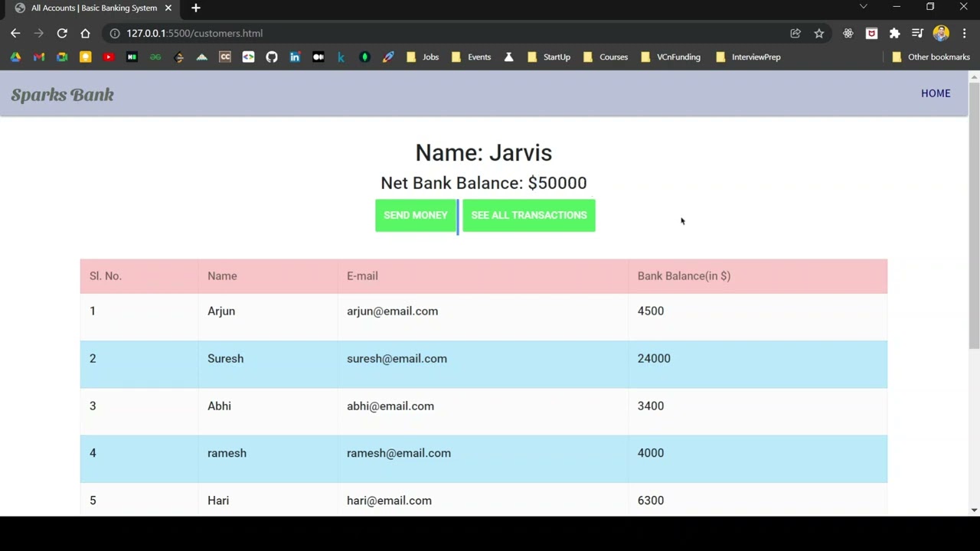This screenshot has width=980, height=551.
Task: Open the Gmail bookmark icon
Action: 39,57
